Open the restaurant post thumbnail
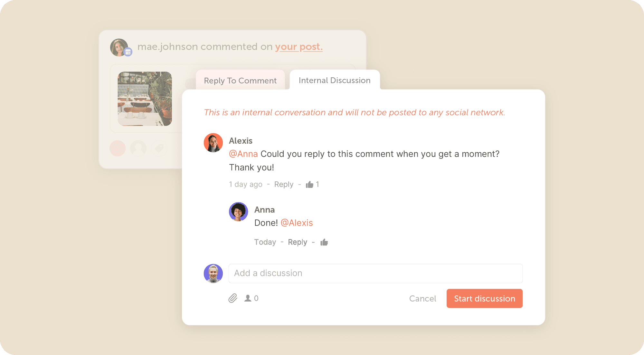This screenshot has width=644, height=355. 145,99
